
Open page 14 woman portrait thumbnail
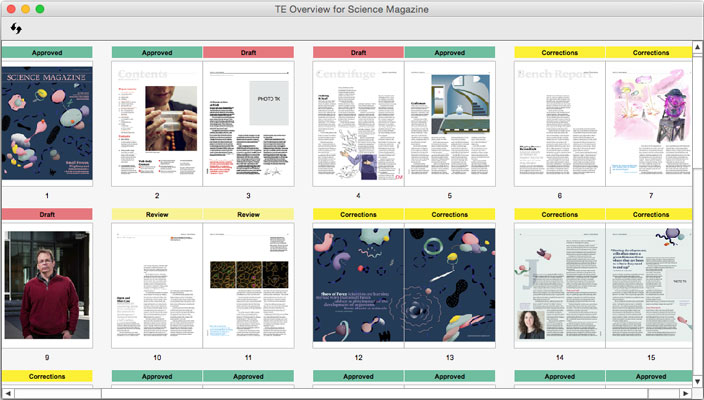point(559,286)
